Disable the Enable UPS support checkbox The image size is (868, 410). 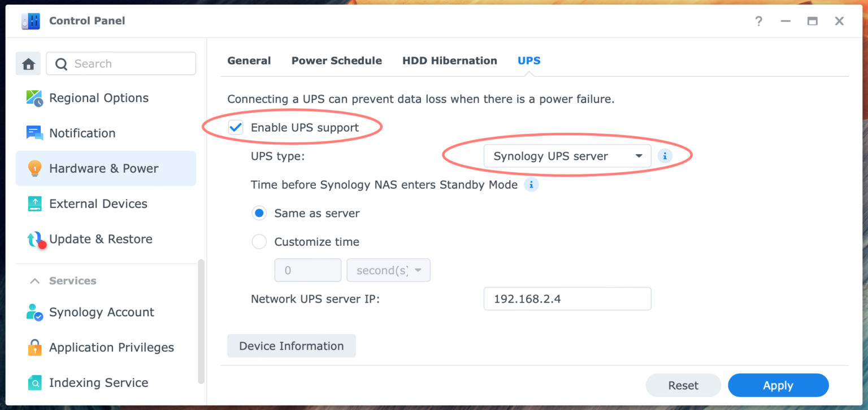236,127
